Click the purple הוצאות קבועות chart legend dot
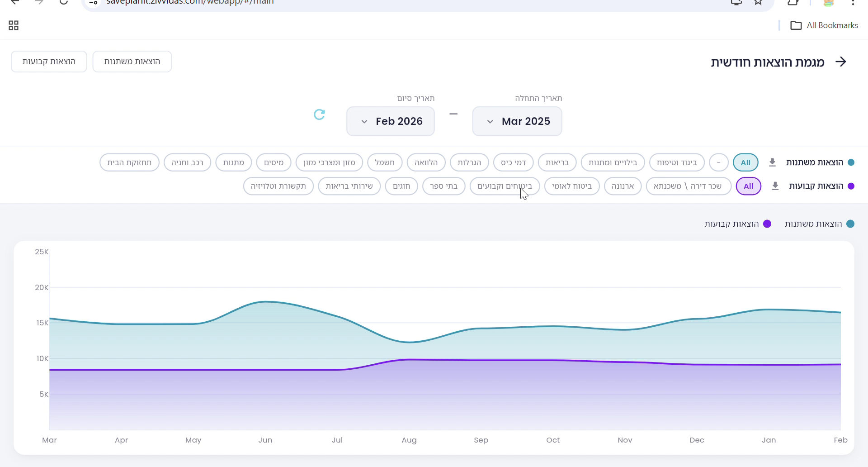This screenshot has height=467, width=868. (767, 224)
